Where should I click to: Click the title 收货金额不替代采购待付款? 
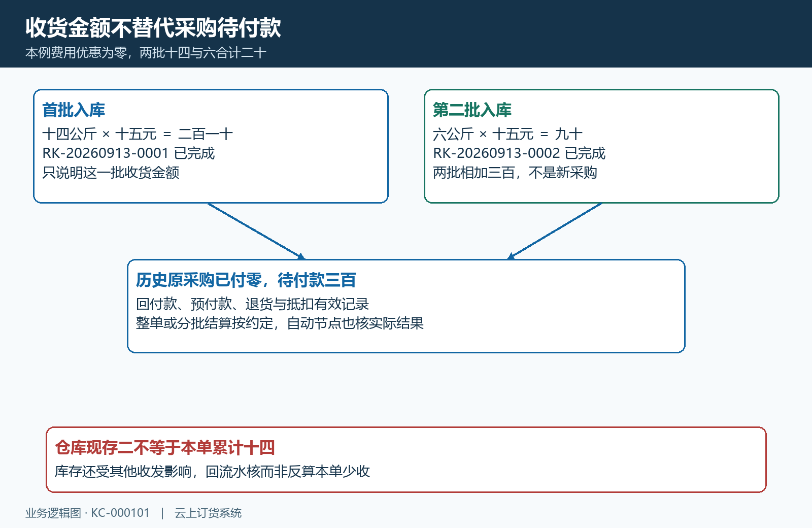153,27
